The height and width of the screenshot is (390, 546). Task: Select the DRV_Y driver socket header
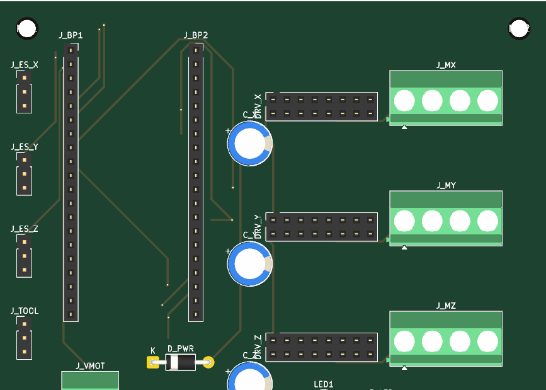(321, 227)
